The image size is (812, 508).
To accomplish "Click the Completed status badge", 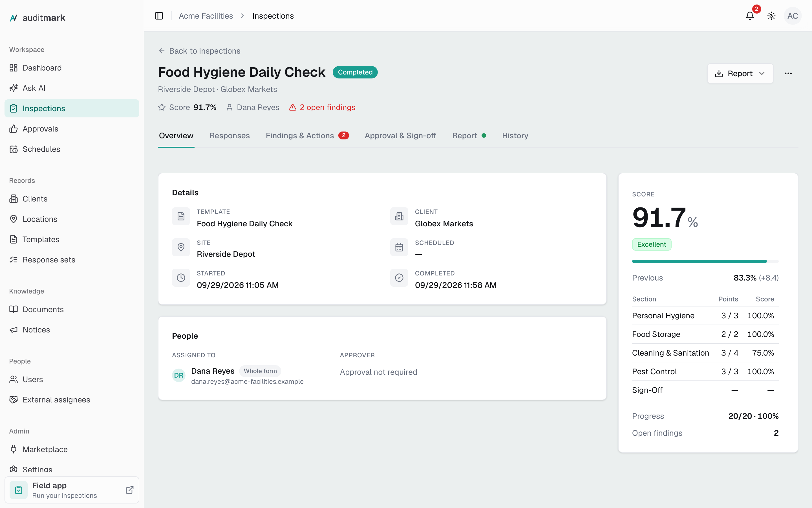I will [x=355, y=72].
